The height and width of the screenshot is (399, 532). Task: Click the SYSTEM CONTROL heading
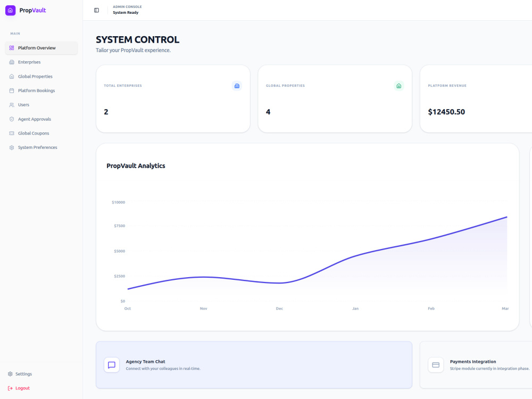137,40
